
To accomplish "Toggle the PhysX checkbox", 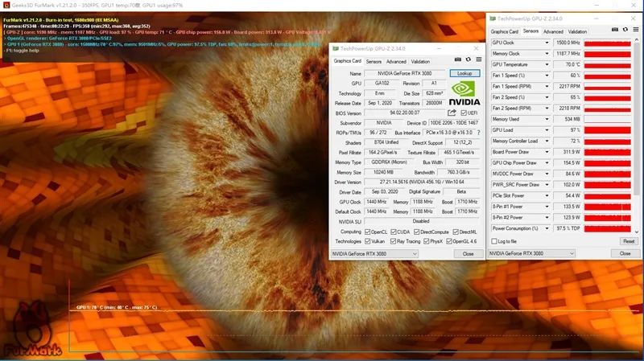I will [x=427, y=241].
